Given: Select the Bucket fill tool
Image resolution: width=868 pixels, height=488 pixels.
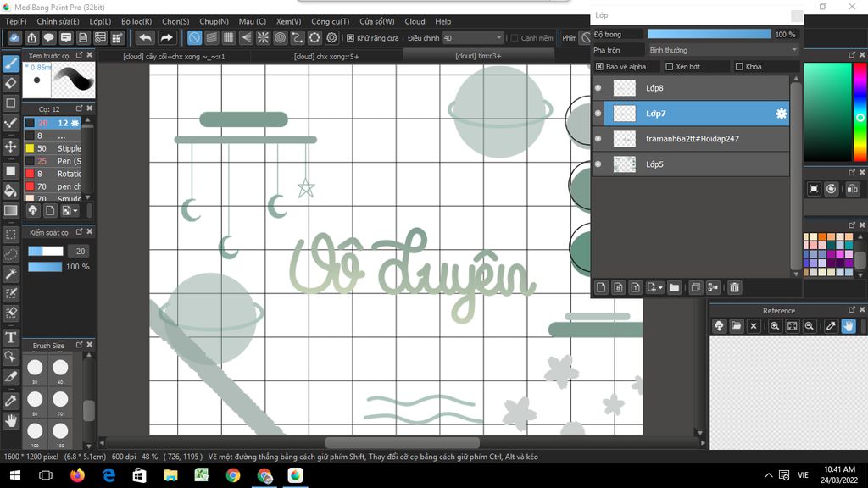Looking at the screenshot, I should coord(10,191).
